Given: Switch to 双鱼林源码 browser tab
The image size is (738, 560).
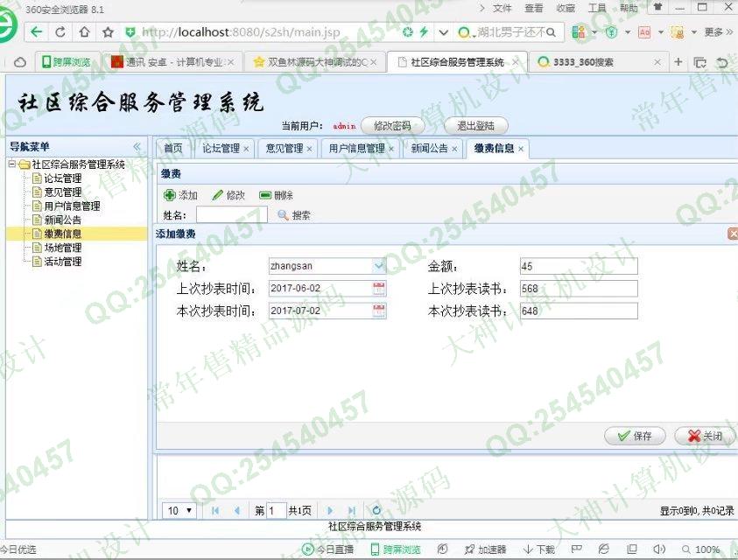Looking at the screenshot, I should [x=315, y=62].
